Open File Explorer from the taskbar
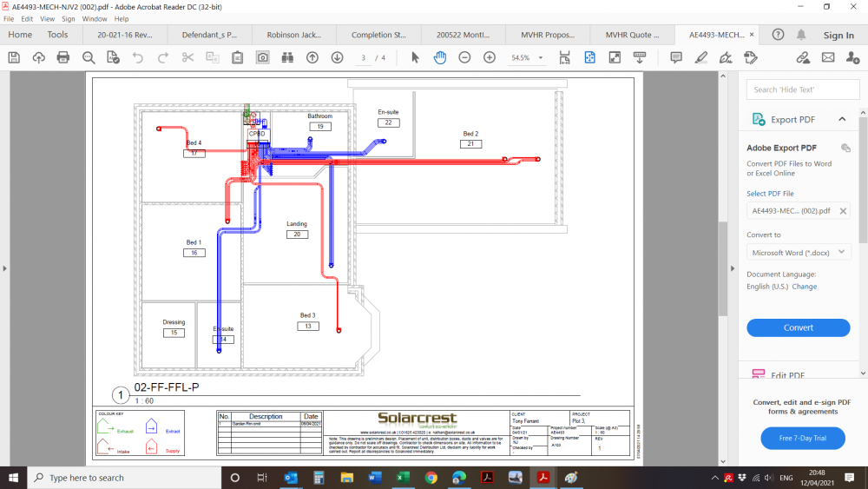Viewport: 868px width, 489px height. click(x=347, y=478)
